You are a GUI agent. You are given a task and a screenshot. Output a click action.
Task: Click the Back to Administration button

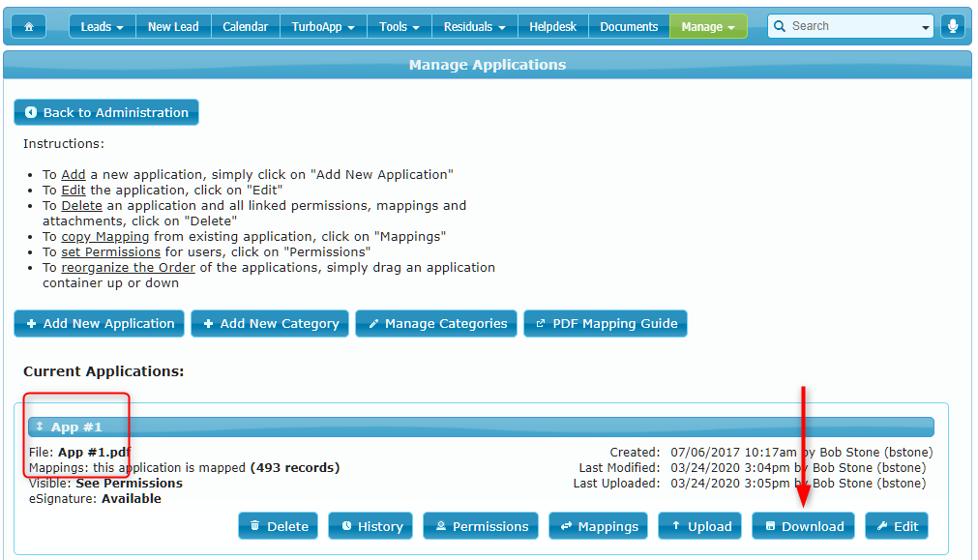click(x=105, y=111)
